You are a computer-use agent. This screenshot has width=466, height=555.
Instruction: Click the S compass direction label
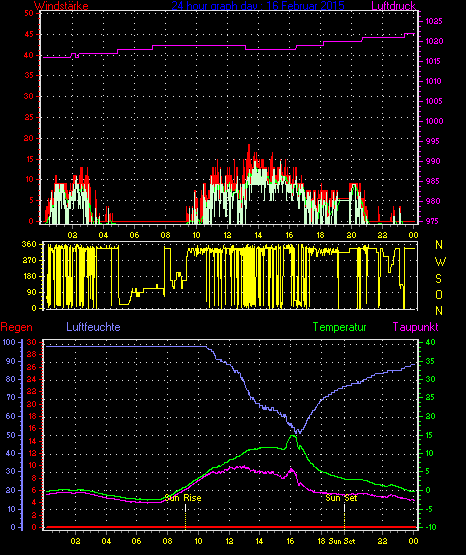439,279
